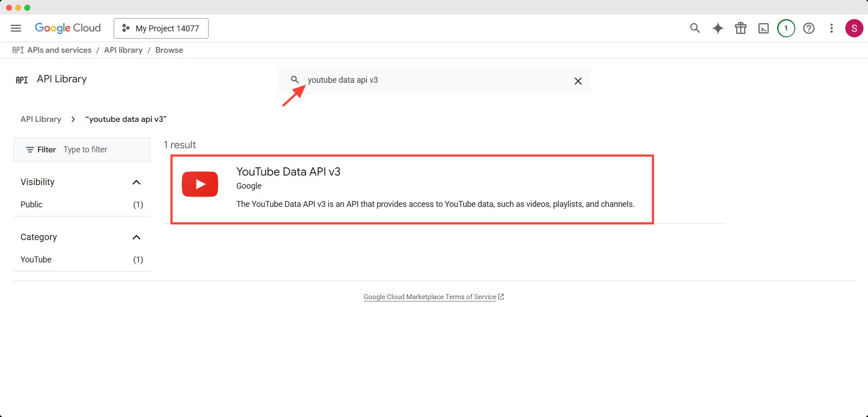Click the Google Cloud logo
This screenshot has width=868, height=417.
68,28
